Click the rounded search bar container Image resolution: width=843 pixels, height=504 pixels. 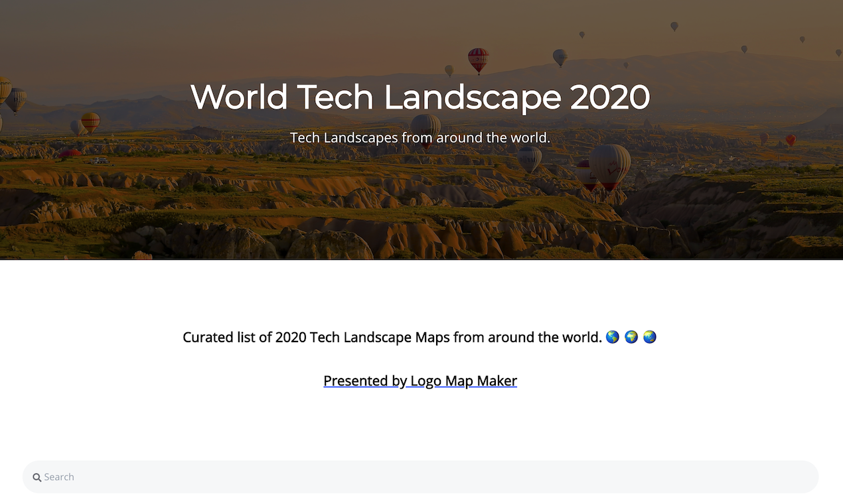(421, 477)
